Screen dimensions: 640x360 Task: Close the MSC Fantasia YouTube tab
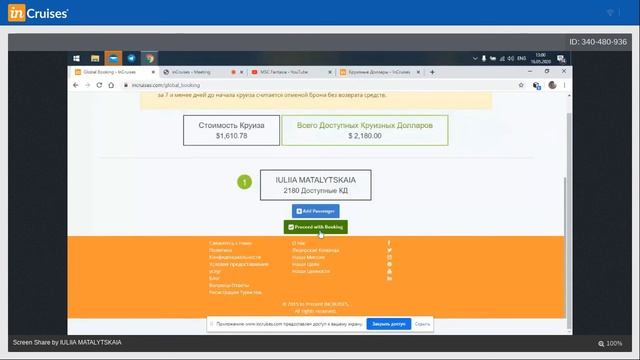330,72
